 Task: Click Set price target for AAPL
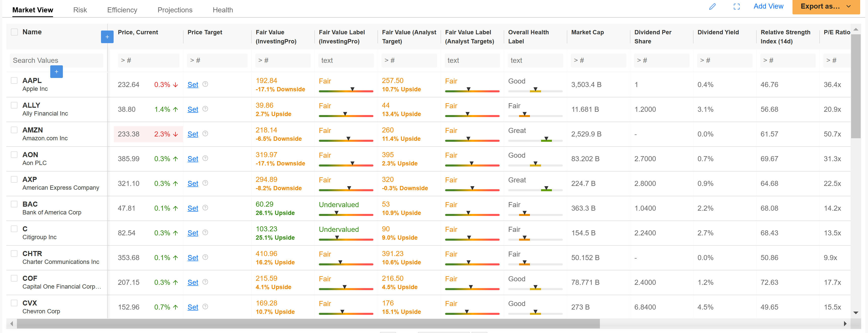tap(193, 85)
